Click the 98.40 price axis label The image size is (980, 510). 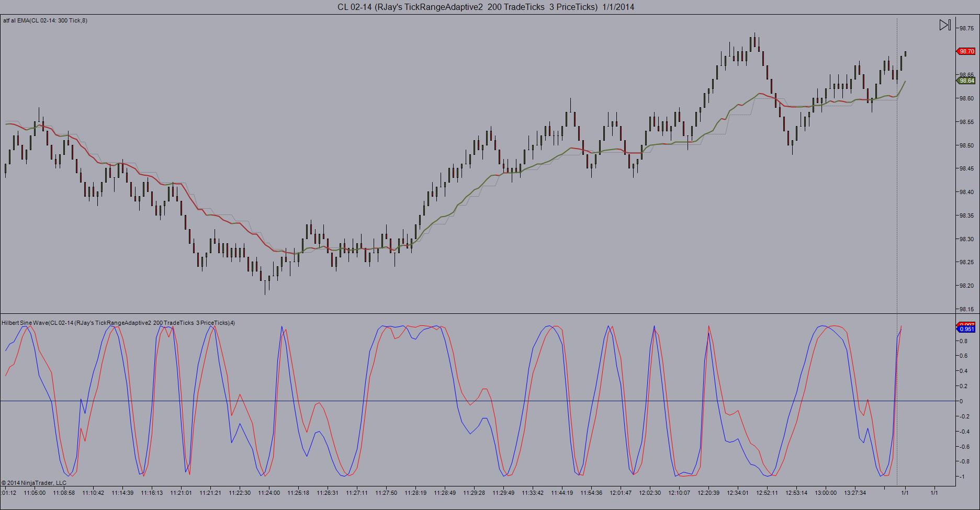tap(966, 192)
